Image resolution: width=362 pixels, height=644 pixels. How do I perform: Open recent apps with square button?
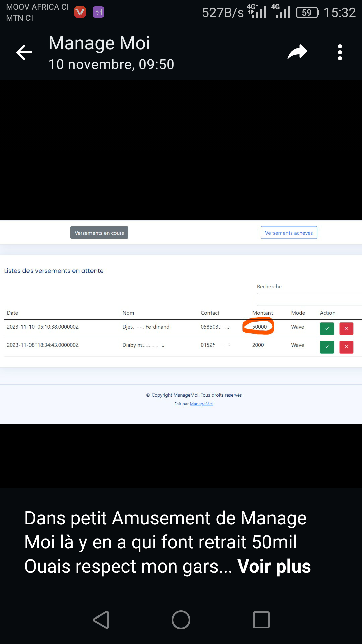(x=261, y=620)
